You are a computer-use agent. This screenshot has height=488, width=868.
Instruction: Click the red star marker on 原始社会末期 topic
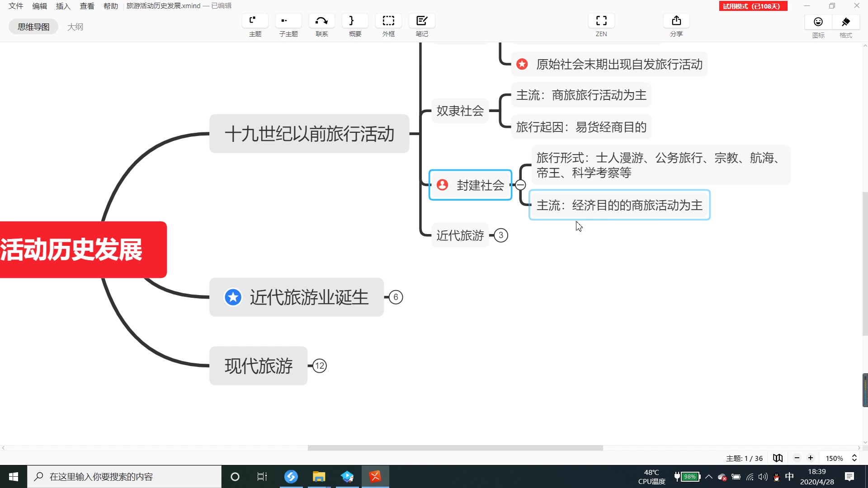click(522, 64)
